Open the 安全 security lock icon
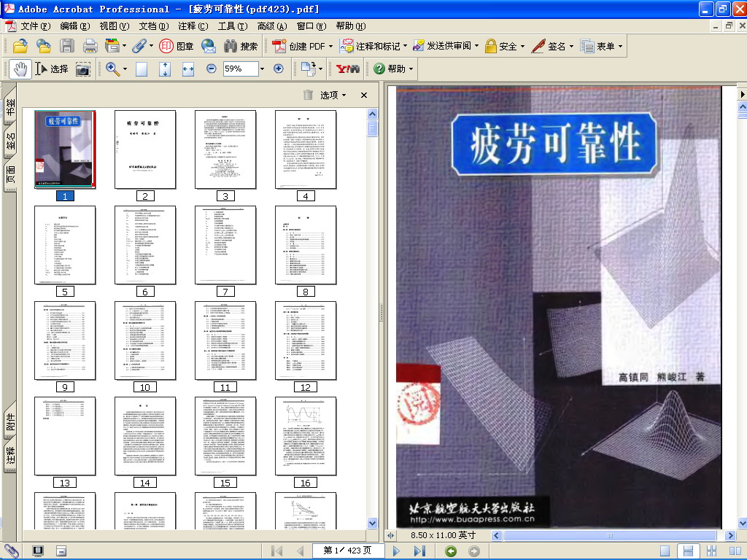Image resolution: width=747 pixels, height=560 pixels. point(492,46)
